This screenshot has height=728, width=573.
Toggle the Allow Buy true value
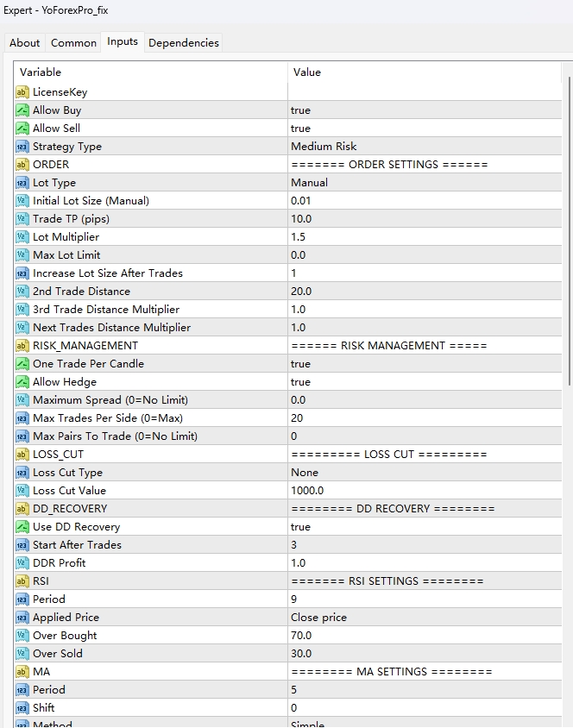tap(425, 110)
